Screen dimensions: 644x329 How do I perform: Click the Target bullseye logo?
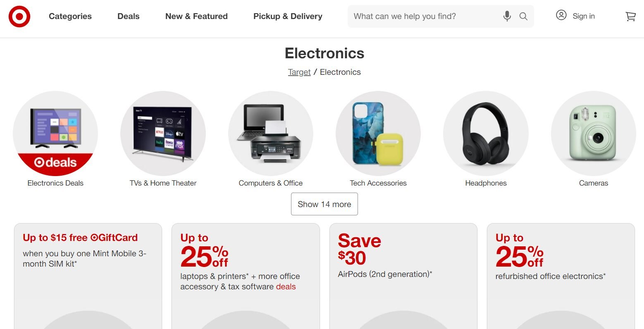(19, 17)
